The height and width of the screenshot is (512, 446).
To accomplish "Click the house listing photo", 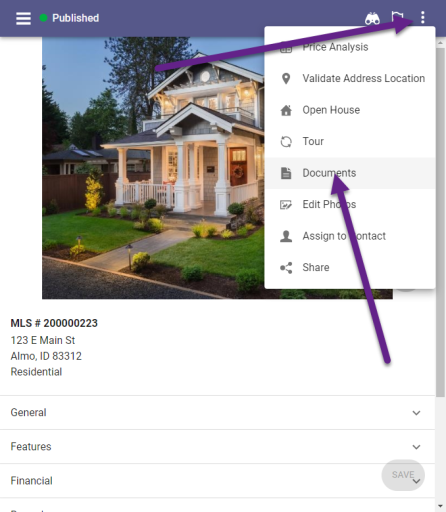I will tap(153, 168).
